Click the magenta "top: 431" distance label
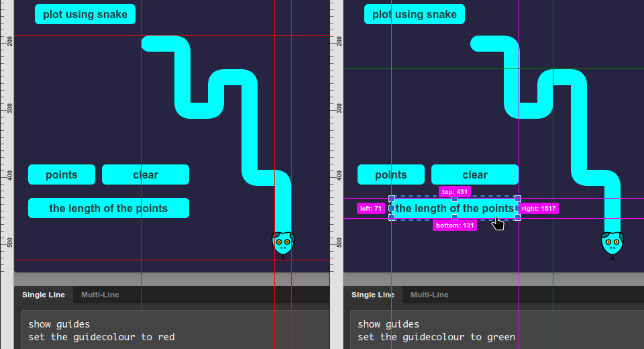 coord(454,192)
